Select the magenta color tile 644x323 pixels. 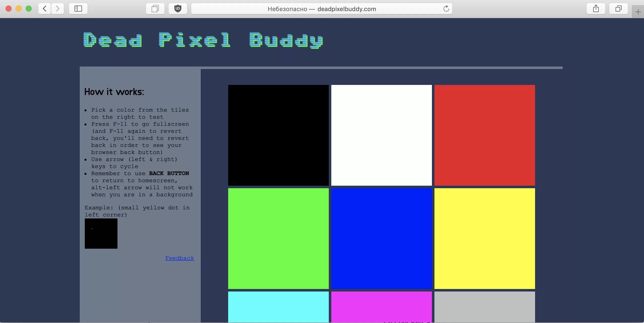click(x=381, y=307)
